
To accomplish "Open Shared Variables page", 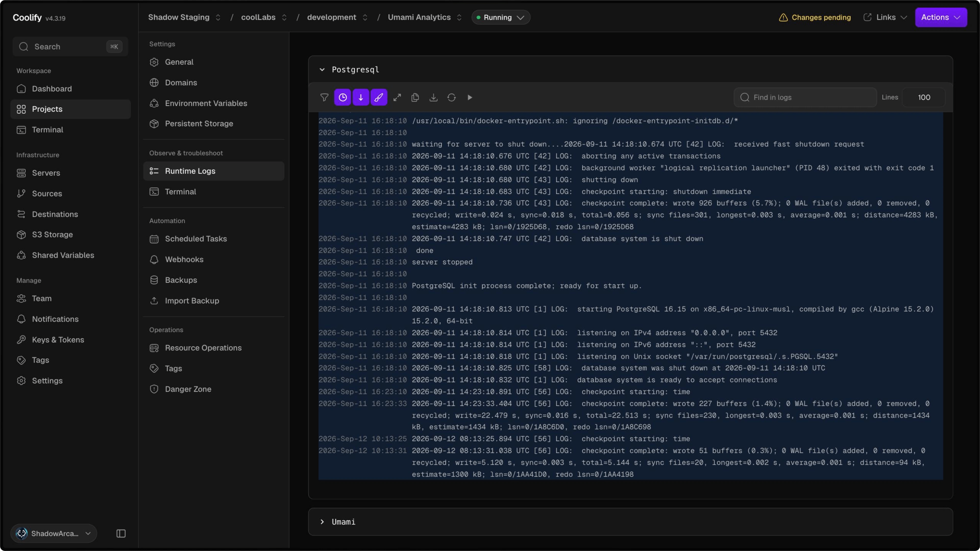I will pos(71,255).
